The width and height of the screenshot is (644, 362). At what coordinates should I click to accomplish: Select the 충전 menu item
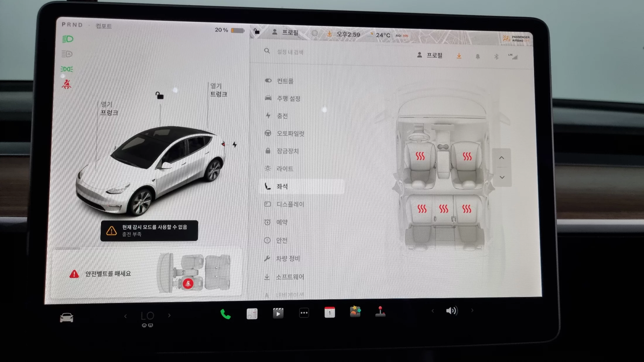(282, 116)
